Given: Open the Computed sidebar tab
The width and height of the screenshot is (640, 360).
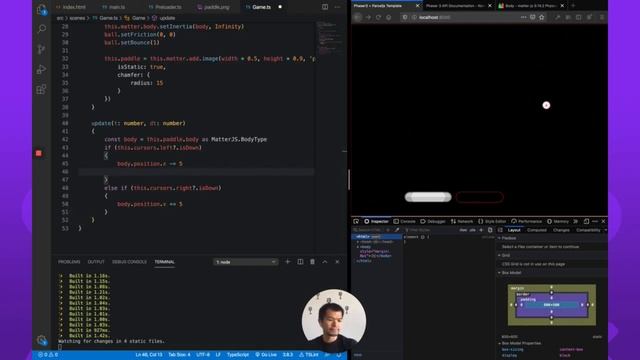Looking at the screenshot, I should [x=537, y=230].
